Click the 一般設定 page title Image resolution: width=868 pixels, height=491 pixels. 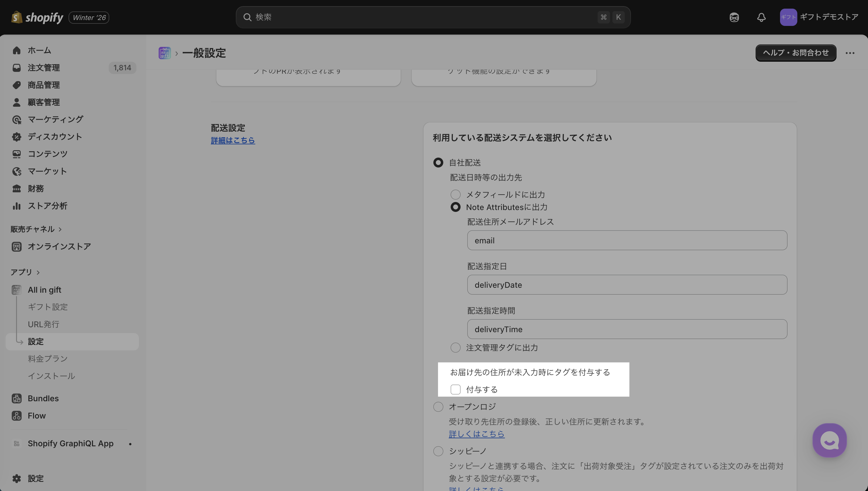[204, 53]
